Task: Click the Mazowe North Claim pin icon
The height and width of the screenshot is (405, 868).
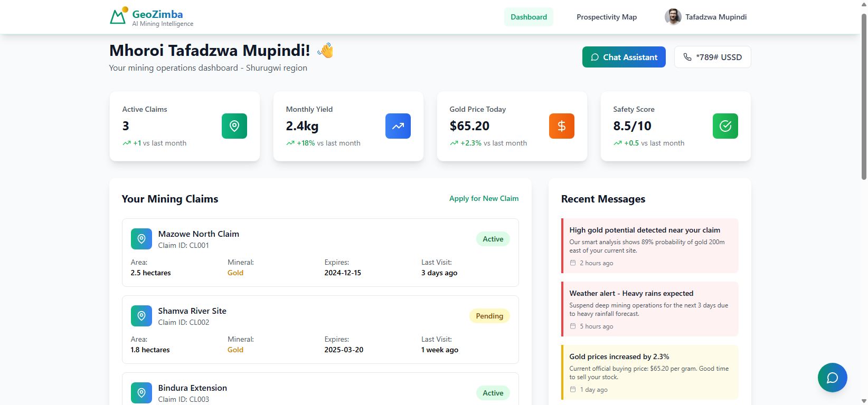Action: pos(141,239)
